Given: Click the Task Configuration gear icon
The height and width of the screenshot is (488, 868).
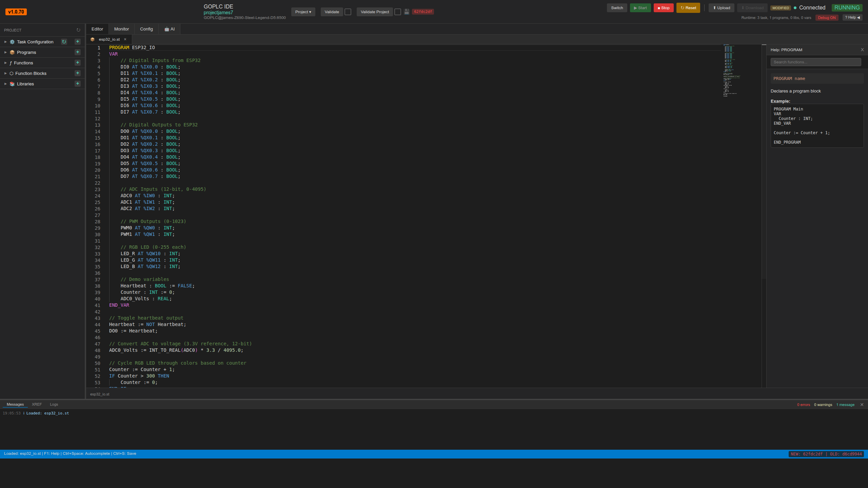Looking at the screenshot, I should pyautogui.click(x=12, y=42).
